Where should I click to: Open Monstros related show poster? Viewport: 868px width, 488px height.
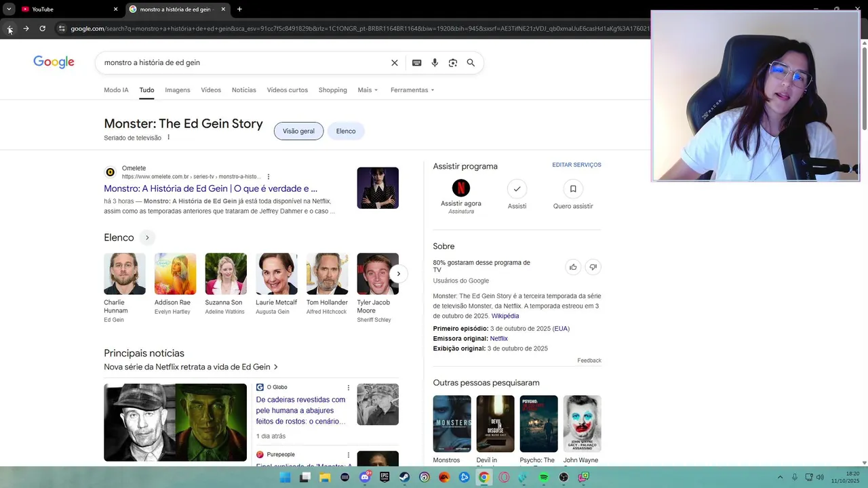click(452, 424)
